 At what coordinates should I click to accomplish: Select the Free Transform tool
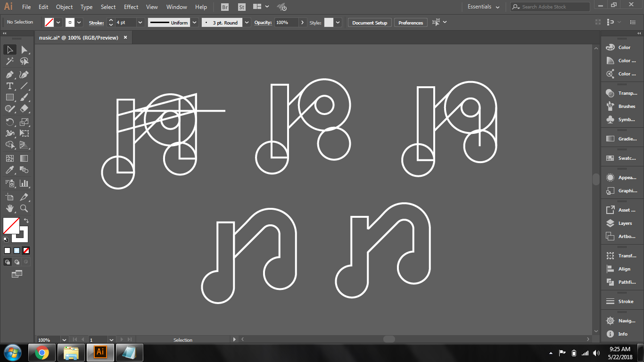24,133
